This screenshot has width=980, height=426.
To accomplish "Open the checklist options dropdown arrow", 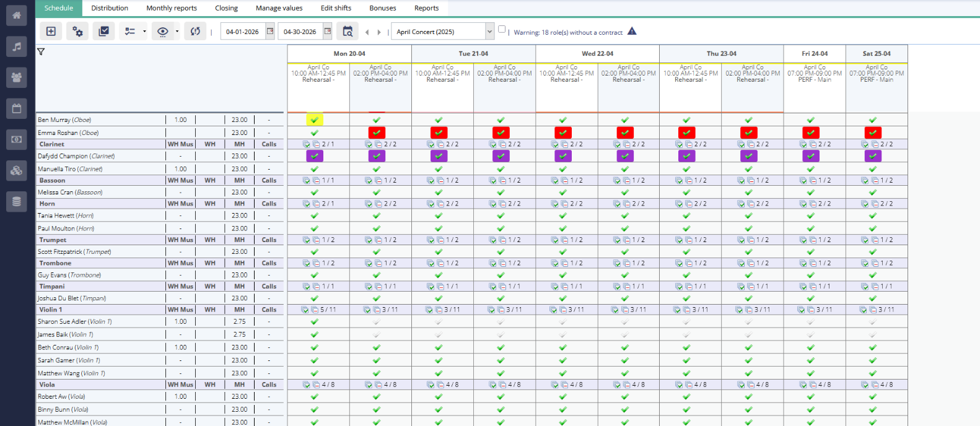I will pos(144,32).
